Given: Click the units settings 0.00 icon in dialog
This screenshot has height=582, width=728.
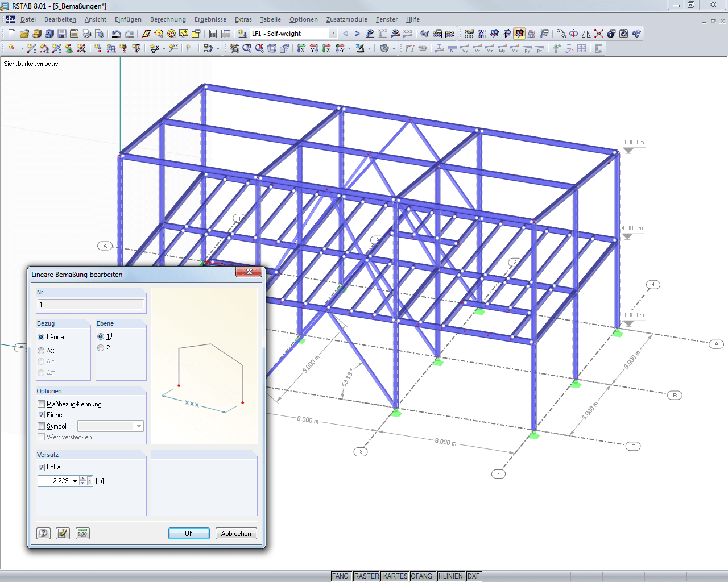Looking at the screenshot, I should (82, 533).
